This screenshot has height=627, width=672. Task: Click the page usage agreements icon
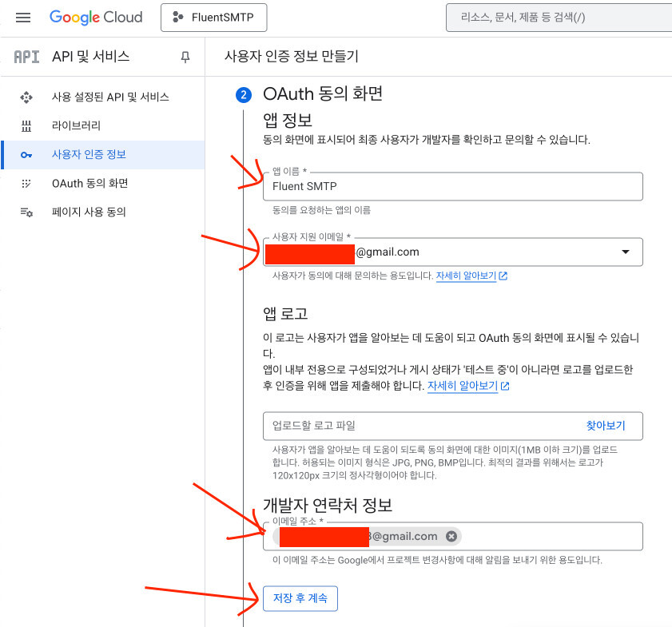(x=26, y=212)
